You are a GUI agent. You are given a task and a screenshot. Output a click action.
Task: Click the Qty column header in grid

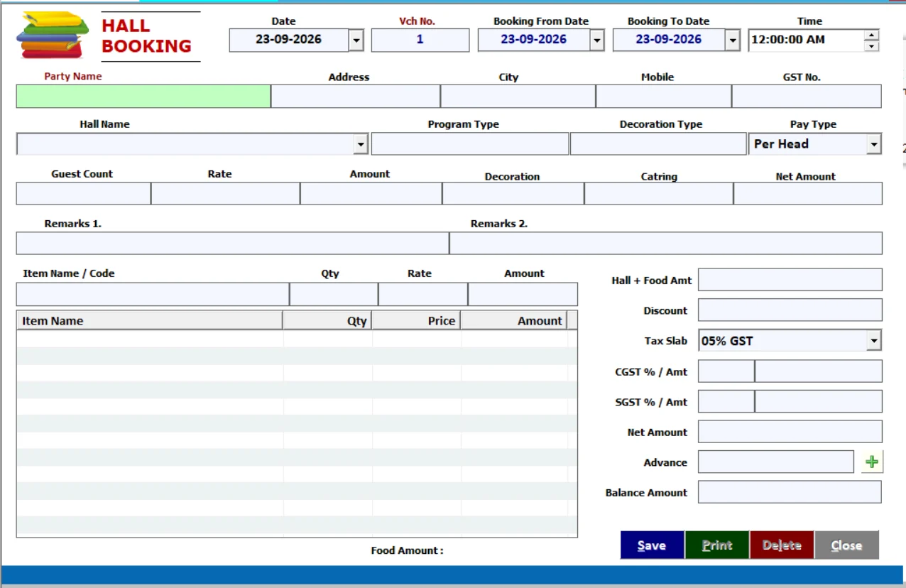pos(327,320)
